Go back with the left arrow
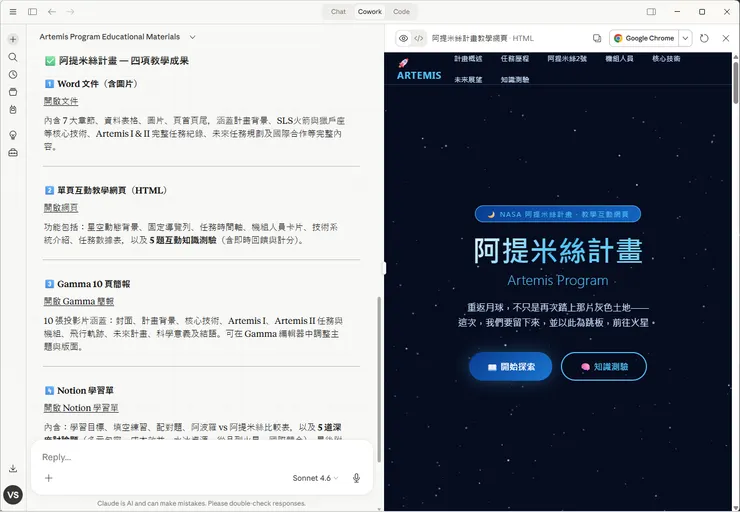 click(x=52, y=12)
